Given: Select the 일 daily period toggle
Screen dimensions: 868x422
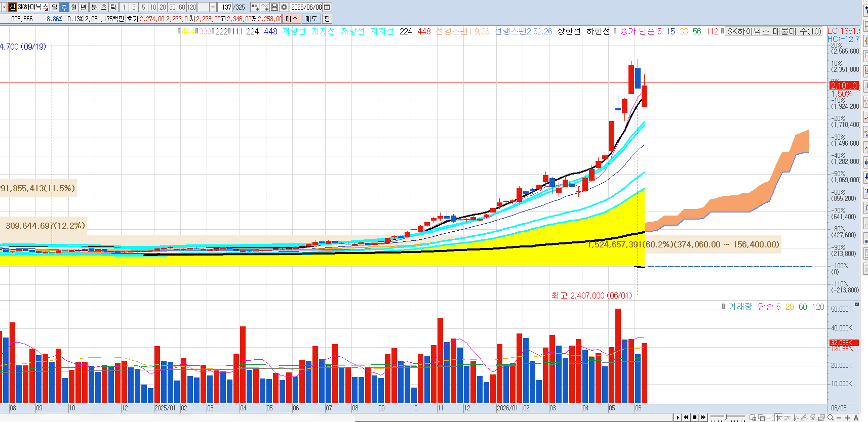Looking at the screenshot, I should click(54, 7).
